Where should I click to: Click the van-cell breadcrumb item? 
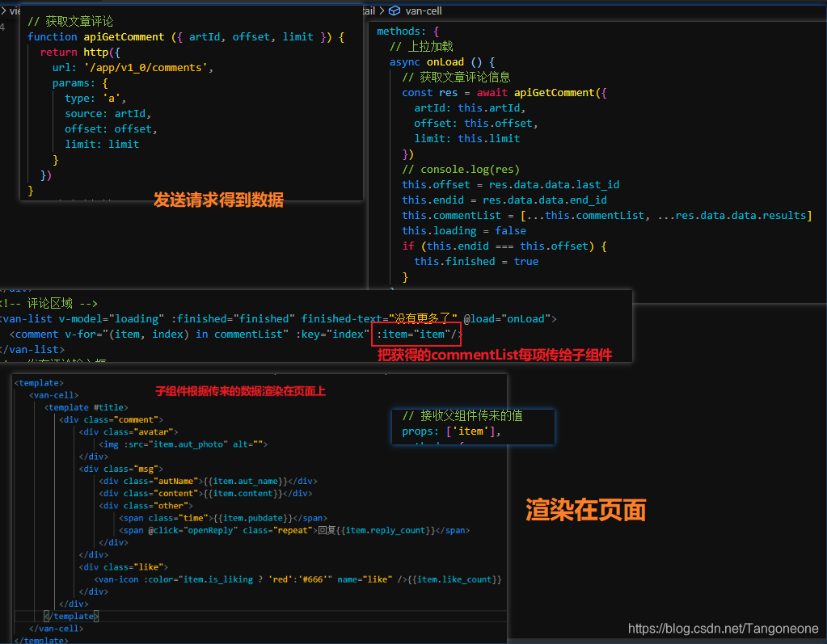click(x=424, y=11)
